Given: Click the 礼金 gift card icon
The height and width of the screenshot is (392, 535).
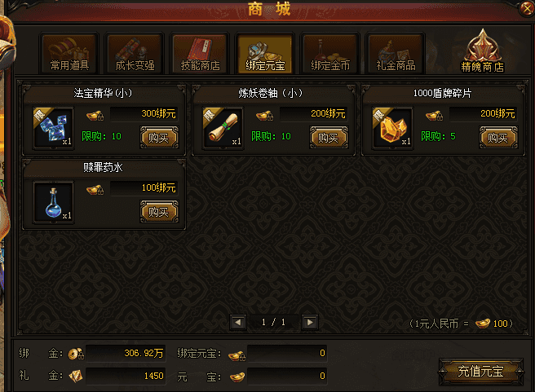Looking at the screenshot, I should coord(76,376).
